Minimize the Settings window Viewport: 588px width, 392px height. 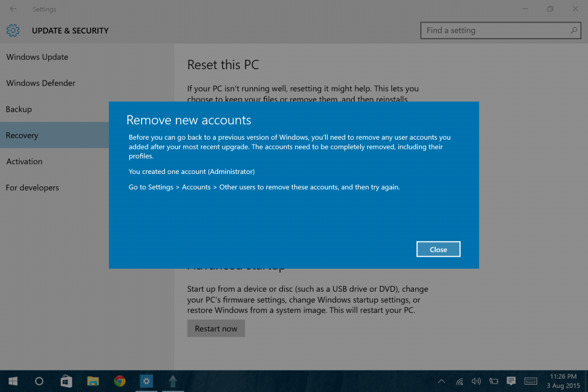point(525,9)
